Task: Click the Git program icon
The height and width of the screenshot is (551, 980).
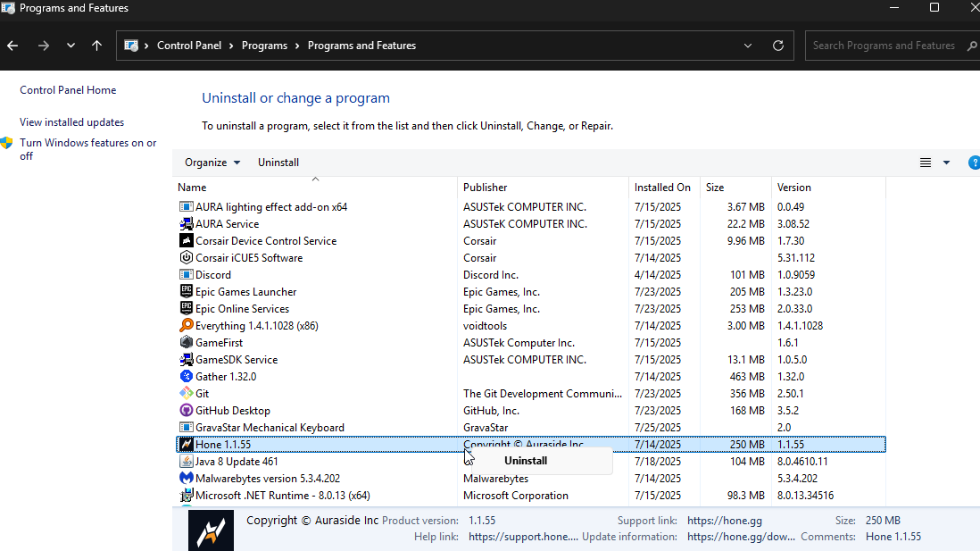Action: 187,394
